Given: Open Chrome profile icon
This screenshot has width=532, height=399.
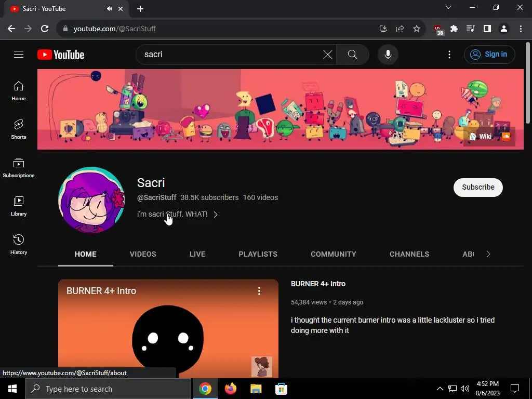Looking at the screenshot, I should 504,29.
